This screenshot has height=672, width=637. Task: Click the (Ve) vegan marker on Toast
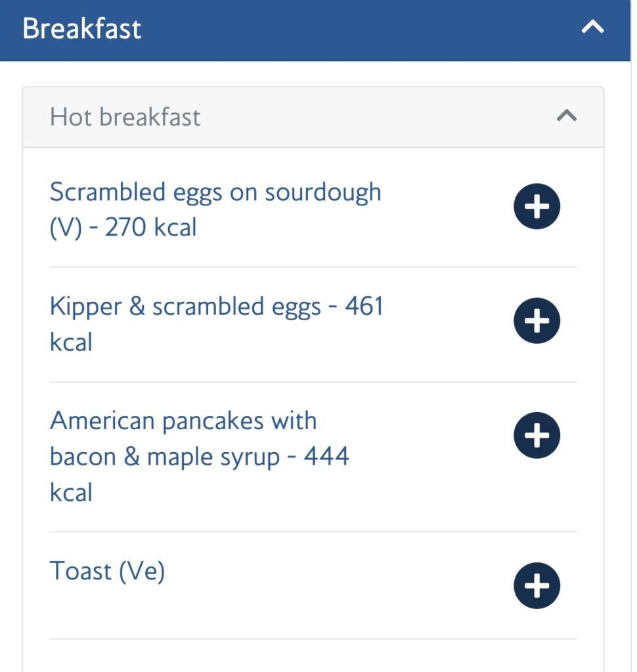point(142,572)
